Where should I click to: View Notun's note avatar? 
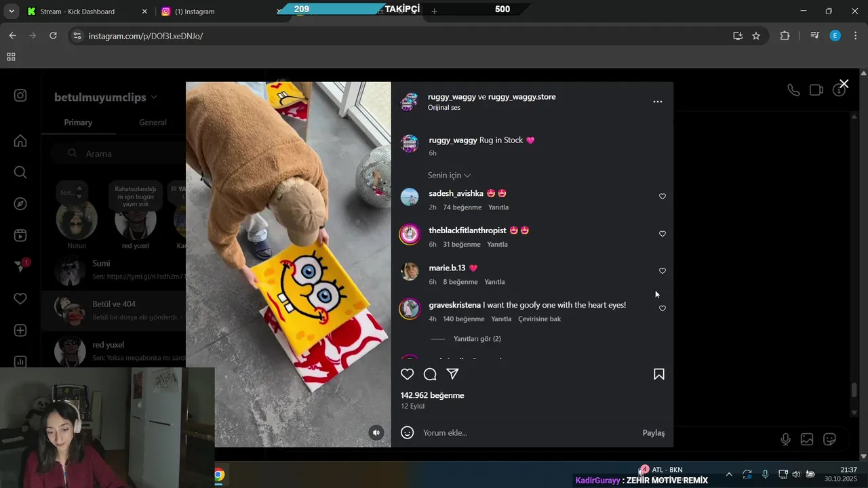click(x=77, y=220)
